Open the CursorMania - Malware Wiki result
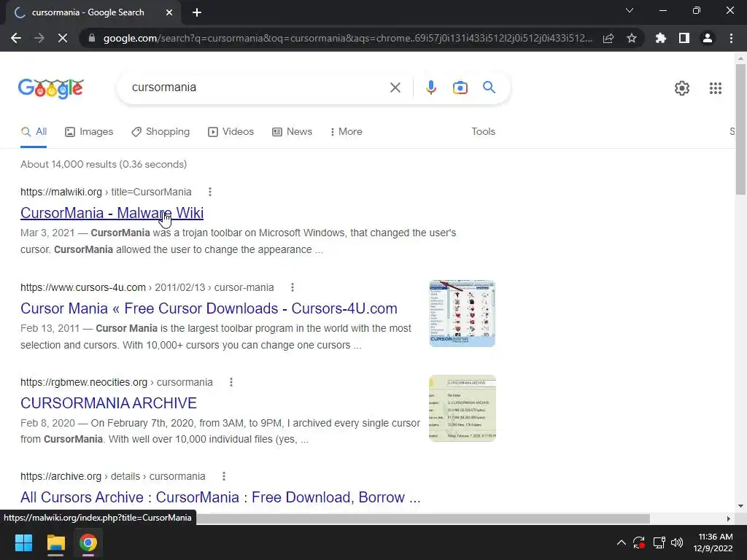 (x=112, y=213)
